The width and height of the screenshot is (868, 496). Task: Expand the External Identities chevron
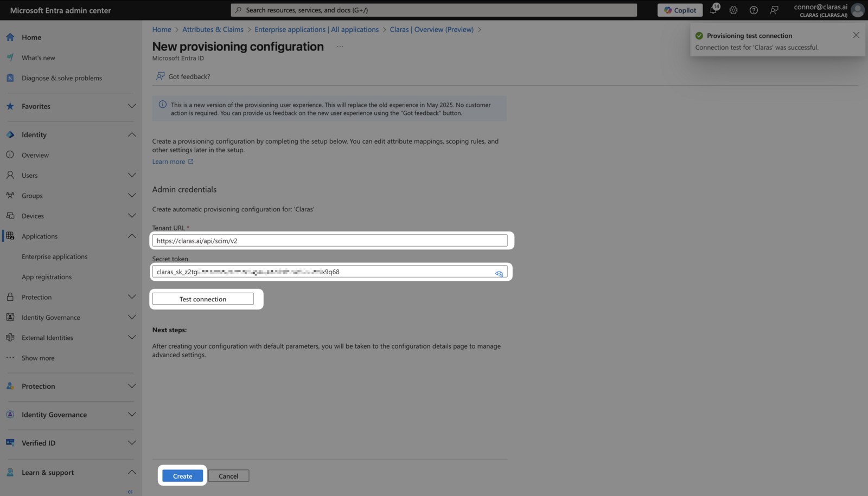pos(132,337)
